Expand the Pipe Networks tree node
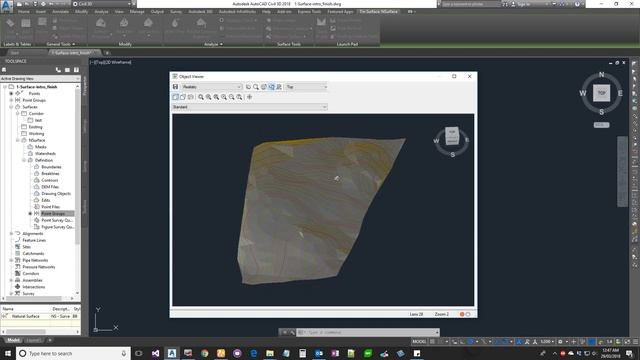Viewport: 640px width, 360px height. tap(11, 260)
